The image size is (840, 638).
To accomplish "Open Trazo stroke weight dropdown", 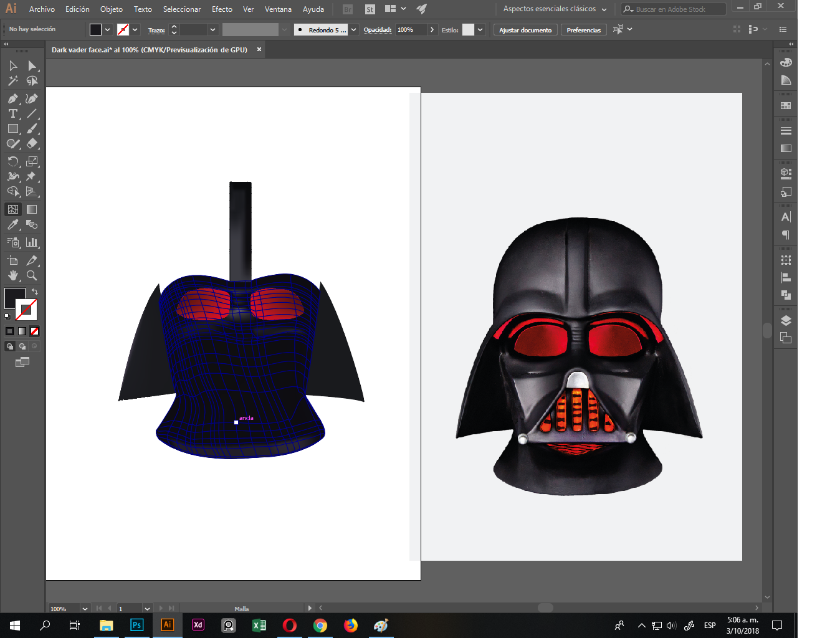I will tap(213, 29).
